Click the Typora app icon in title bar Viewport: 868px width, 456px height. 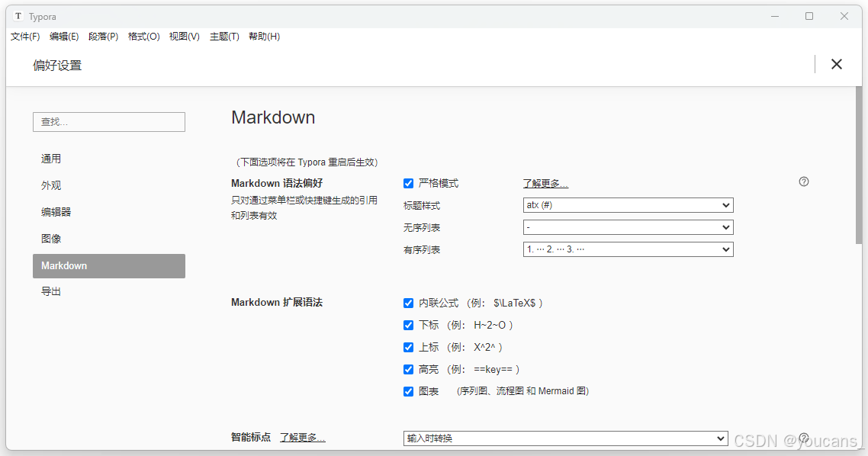coord(18,16)
